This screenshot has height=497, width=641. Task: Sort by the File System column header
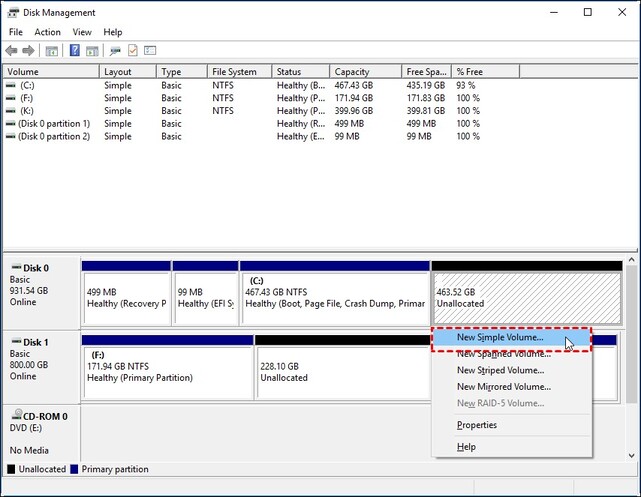point(236,72)
